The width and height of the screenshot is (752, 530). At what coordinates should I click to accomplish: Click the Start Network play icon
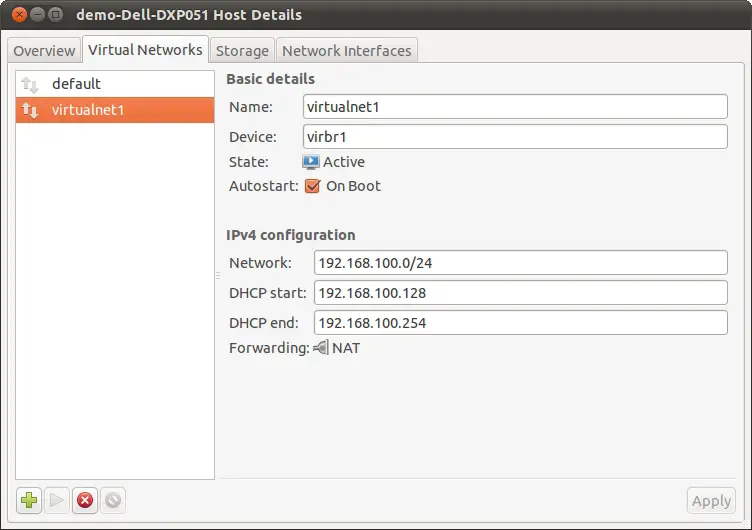tap(57, 500)
